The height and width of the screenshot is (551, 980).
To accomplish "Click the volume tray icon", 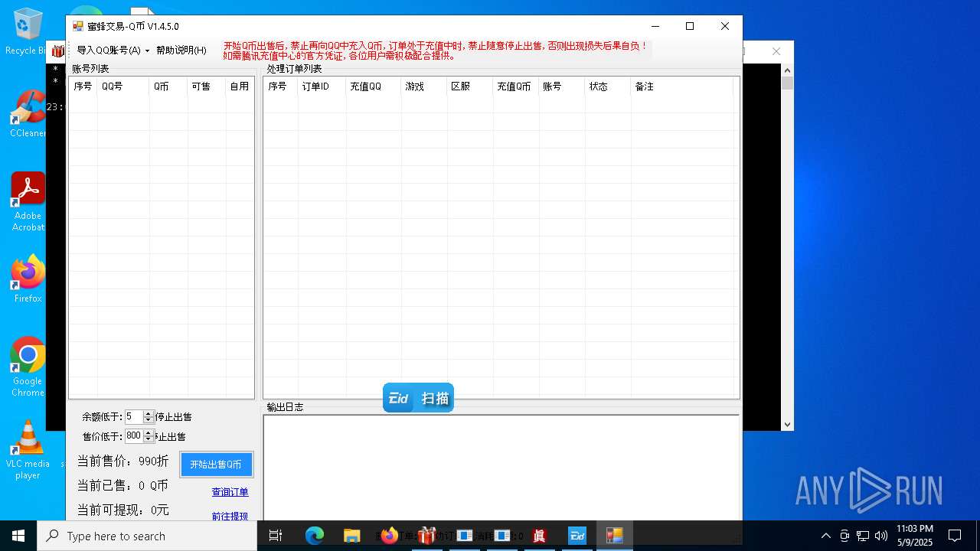I will pos(881,536).
